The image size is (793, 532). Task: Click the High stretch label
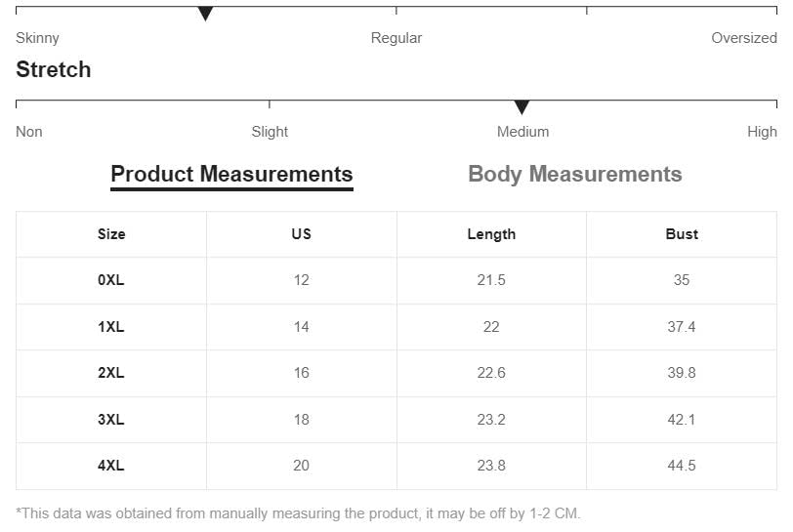pos(762,132)
